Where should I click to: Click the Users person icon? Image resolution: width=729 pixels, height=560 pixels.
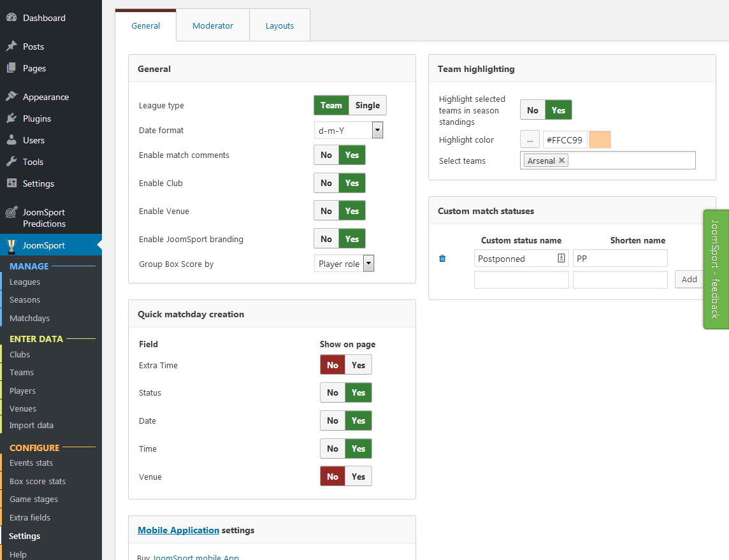tap(11, 140)
